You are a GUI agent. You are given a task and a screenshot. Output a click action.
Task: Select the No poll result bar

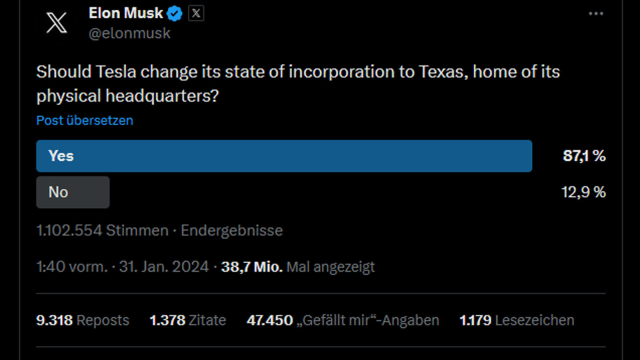pyautogui.click(x=73, y=192)
